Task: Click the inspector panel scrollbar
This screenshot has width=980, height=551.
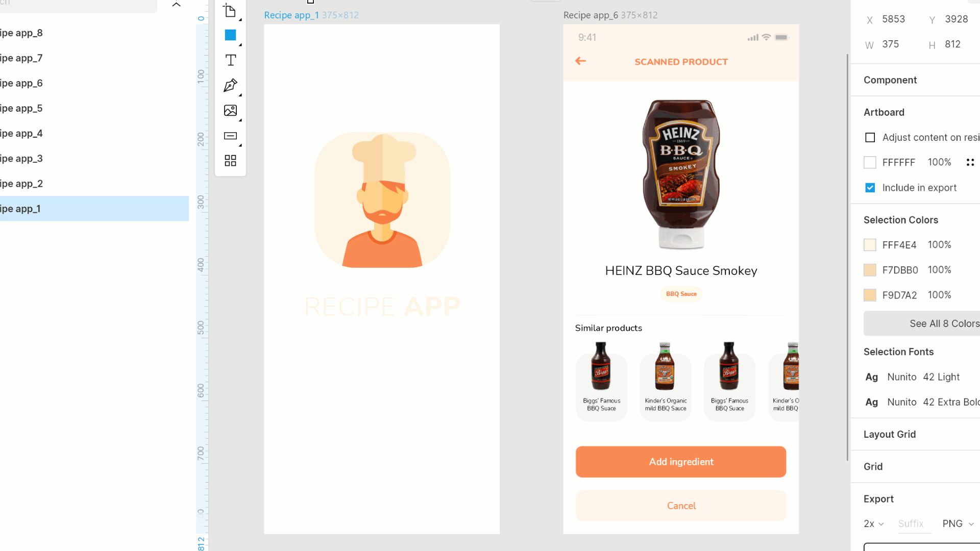Action: coord(848,258)
